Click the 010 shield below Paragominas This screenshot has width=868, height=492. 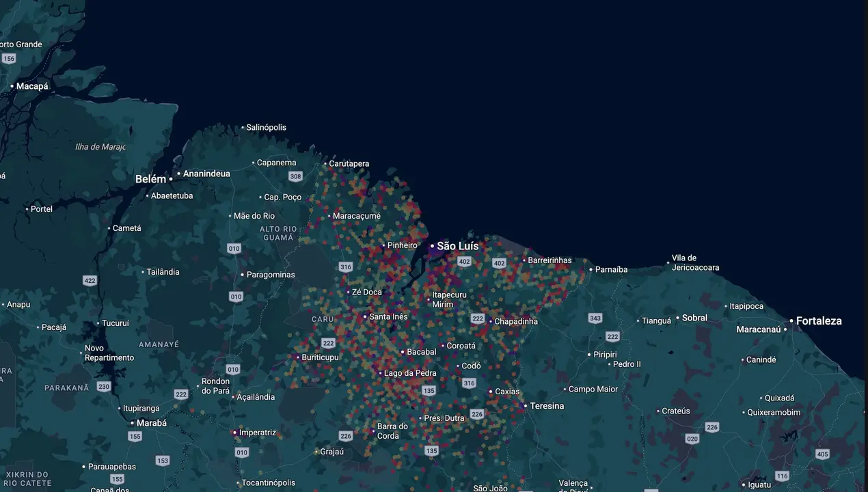tap(236, 297)
